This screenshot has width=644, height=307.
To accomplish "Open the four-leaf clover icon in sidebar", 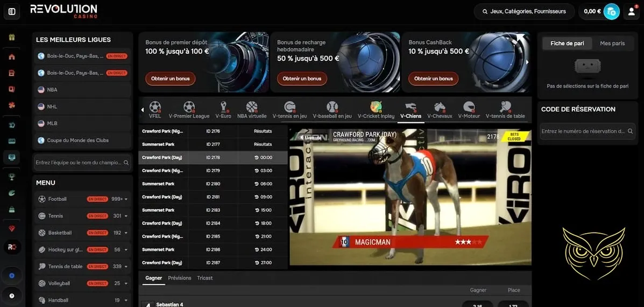I will pyautogui.click(x=12, y=105).
